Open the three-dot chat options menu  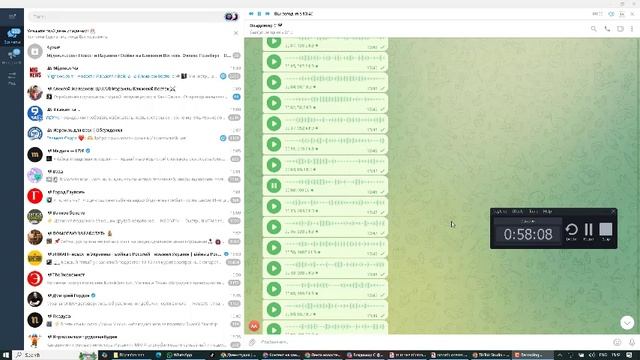coord(632,29)
